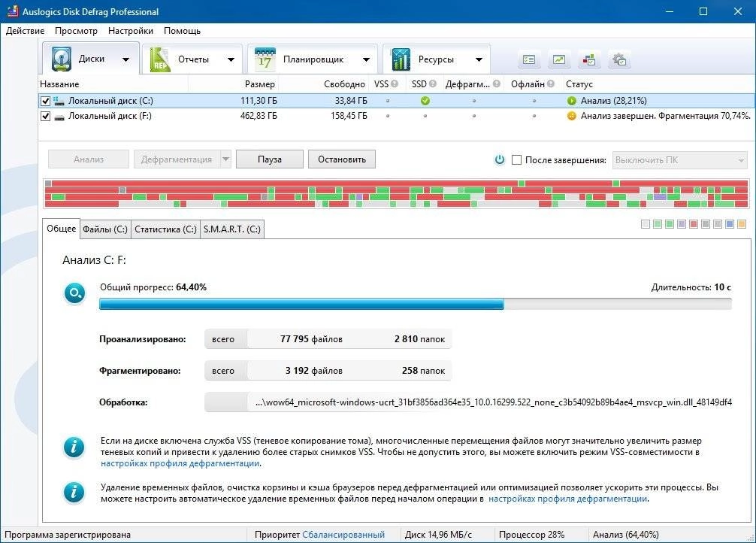Open the colored cluster blocks toolbar icon
The height and width of the screenshot is (543, 756).
coord(589,60)
